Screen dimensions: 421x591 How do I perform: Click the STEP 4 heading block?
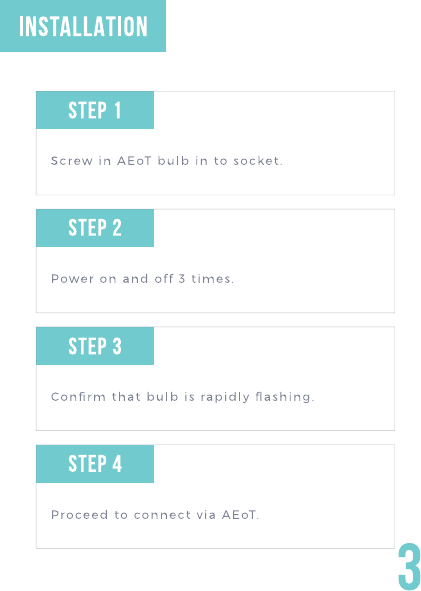click(95, 464)
